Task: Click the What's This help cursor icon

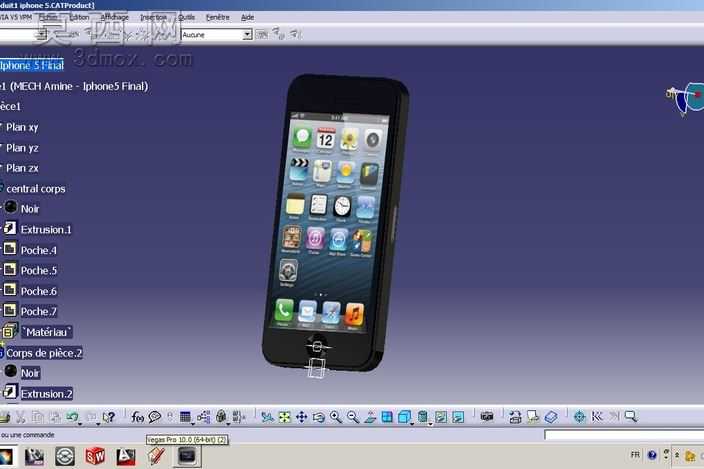Action: point(108,417)
